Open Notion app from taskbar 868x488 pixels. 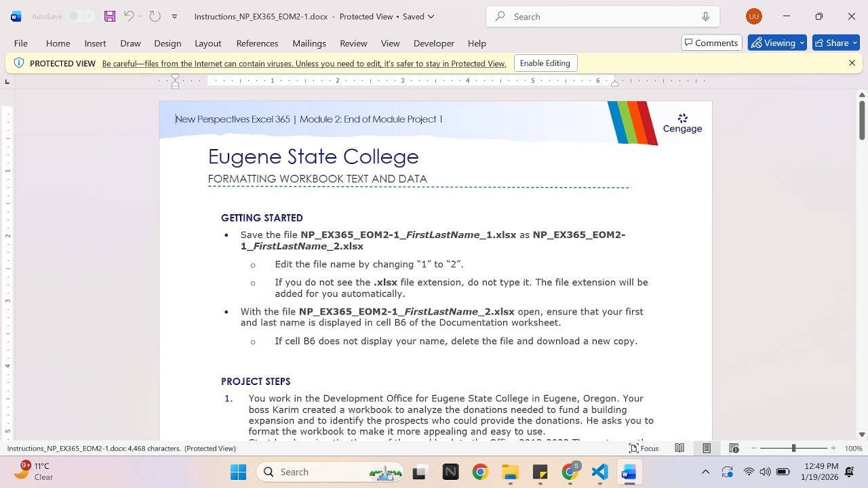[450, 472]
